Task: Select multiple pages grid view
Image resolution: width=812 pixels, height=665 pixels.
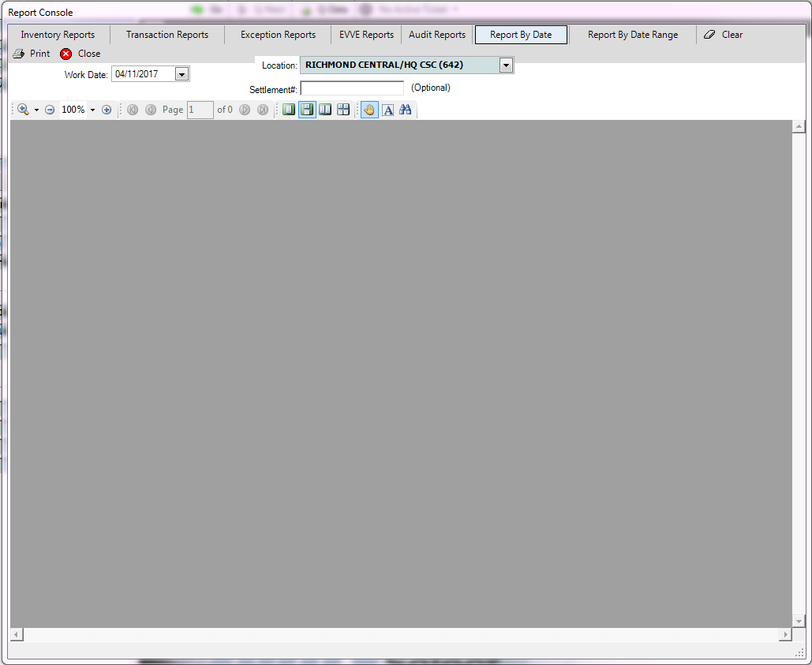Action: pos(343,109)
